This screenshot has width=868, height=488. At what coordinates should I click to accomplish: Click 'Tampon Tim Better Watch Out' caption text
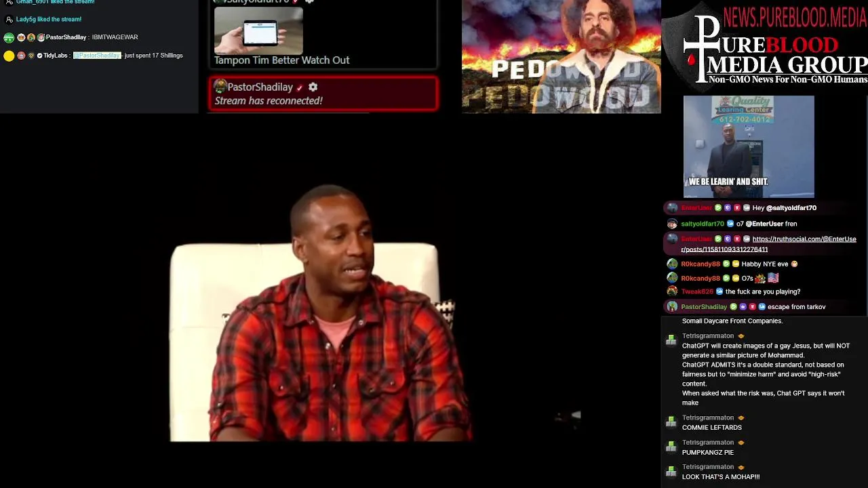282,60
